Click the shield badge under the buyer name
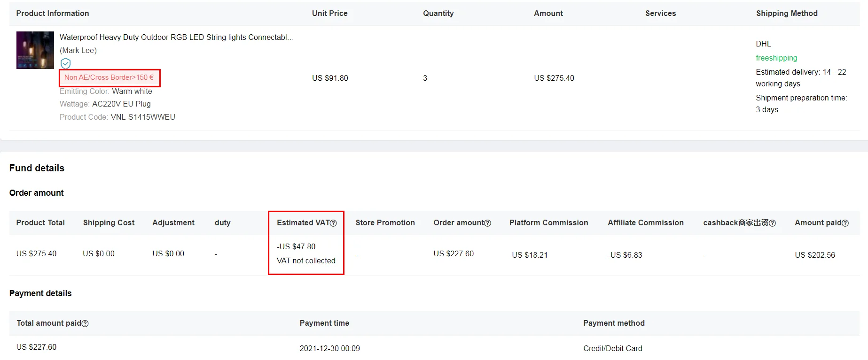Screen dimensions: 868x360 pos(66,63)
